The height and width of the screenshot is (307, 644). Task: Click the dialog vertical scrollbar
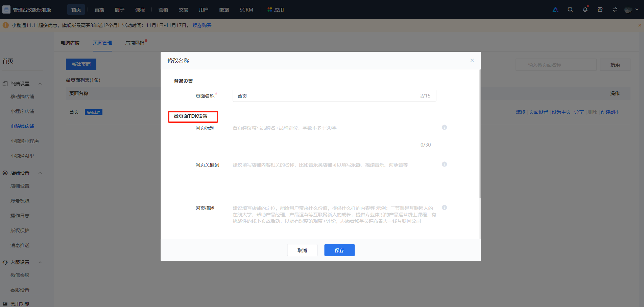480,134
